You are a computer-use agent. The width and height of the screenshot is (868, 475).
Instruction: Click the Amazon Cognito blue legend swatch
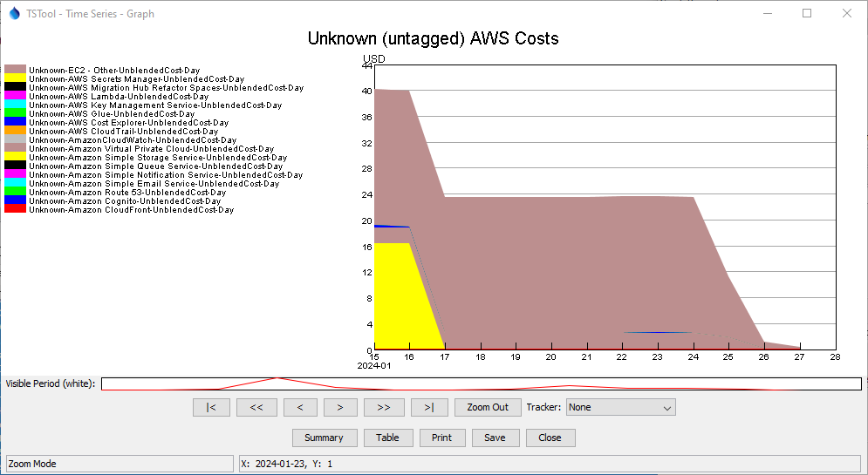(16, 200)
